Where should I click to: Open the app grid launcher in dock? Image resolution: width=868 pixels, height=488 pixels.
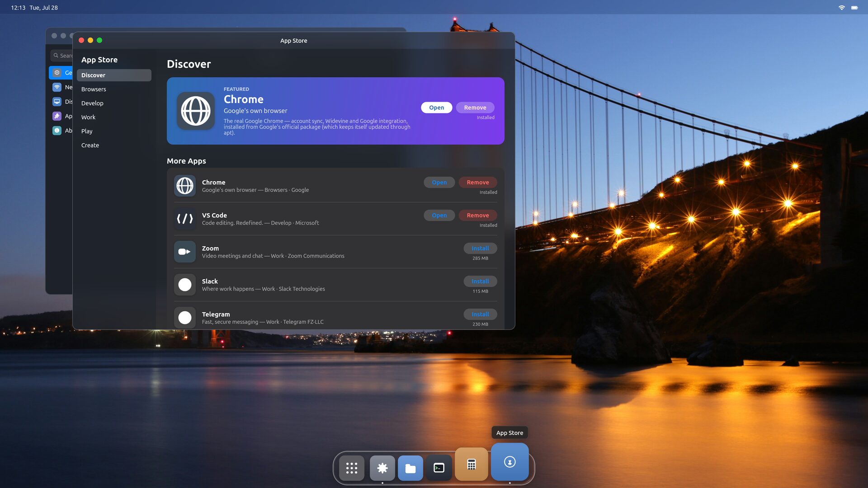click(352, 468)
